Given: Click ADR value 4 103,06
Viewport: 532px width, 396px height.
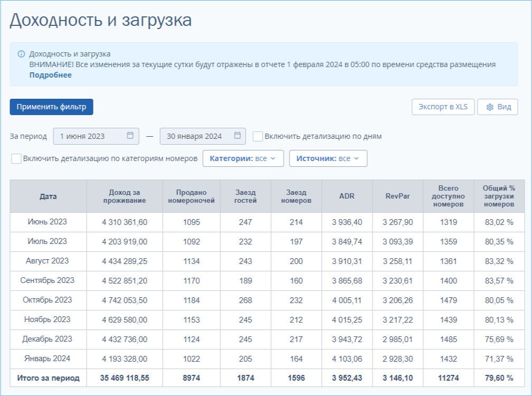Looking at the screenshot, I should (x=347, y=359).
